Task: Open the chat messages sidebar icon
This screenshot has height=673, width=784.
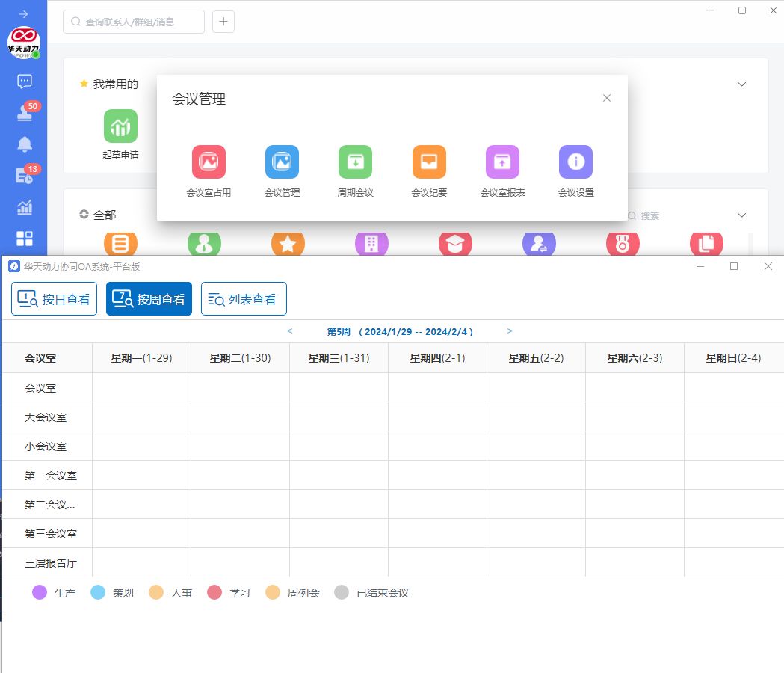Action: [x=25, y=82]
